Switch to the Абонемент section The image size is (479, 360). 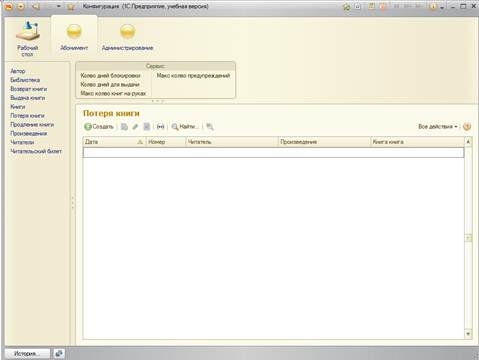(x=74, y=38)
